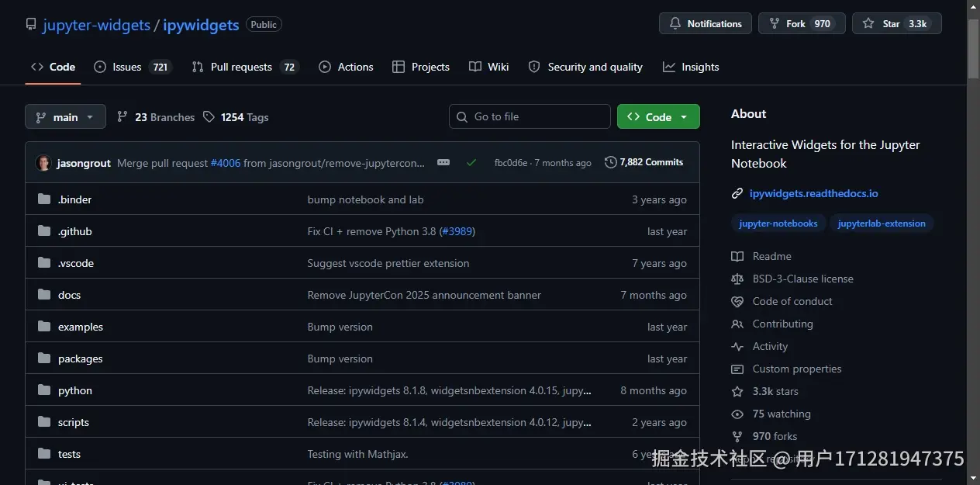Open the Insights tab

[691, 67]
